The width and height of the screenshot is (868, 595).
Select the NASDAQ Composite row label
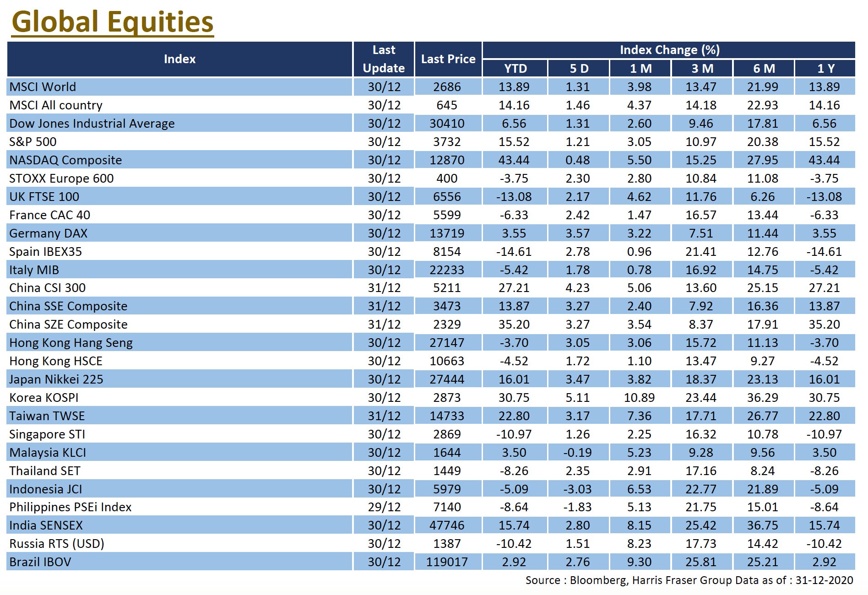pyautogui.click(x=65, y=160)
